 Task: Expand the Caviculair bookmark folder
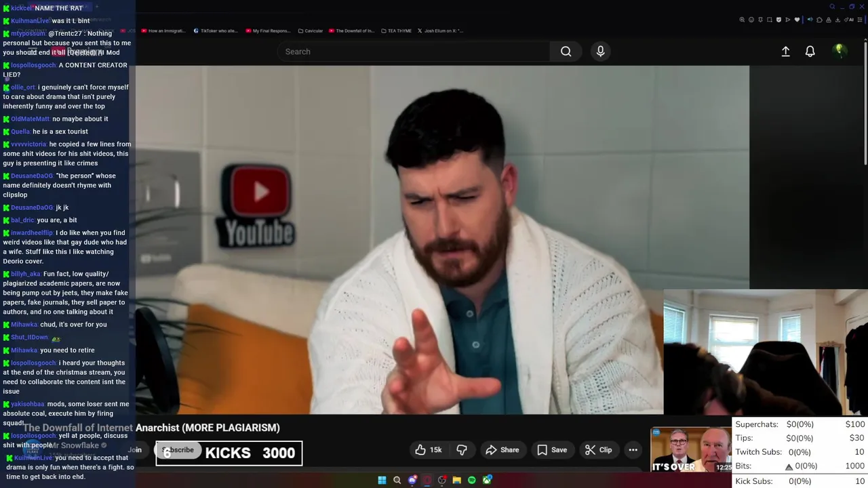click(311, 30)
